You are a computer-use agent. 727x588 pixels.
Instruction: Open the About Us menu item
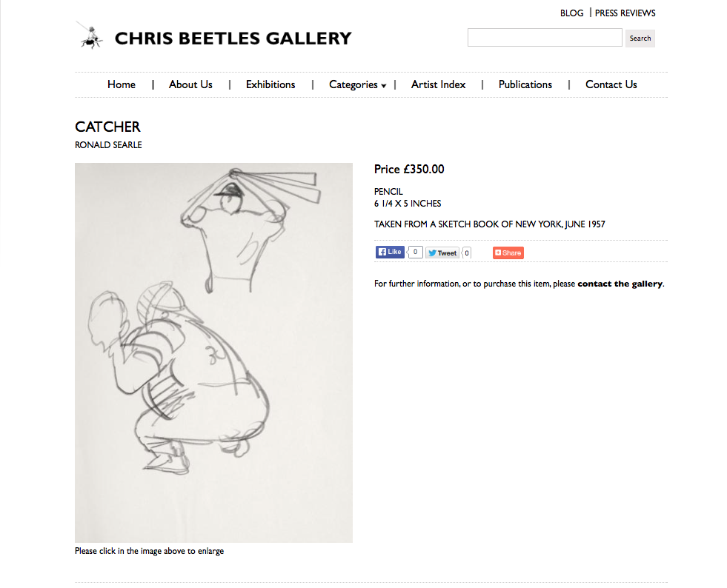point(190,84)
